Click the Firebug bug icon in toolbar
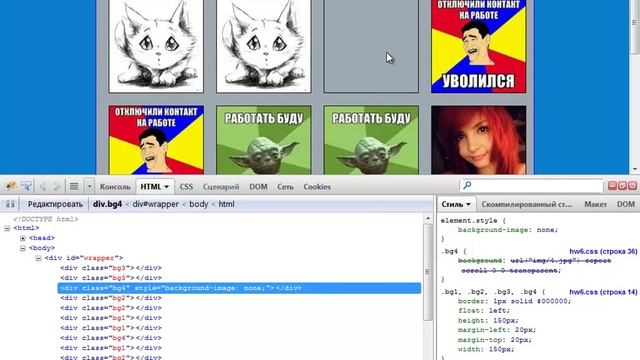Image resolution: width=640 pixels, height=360 pixels. click(x=11, y=186)
